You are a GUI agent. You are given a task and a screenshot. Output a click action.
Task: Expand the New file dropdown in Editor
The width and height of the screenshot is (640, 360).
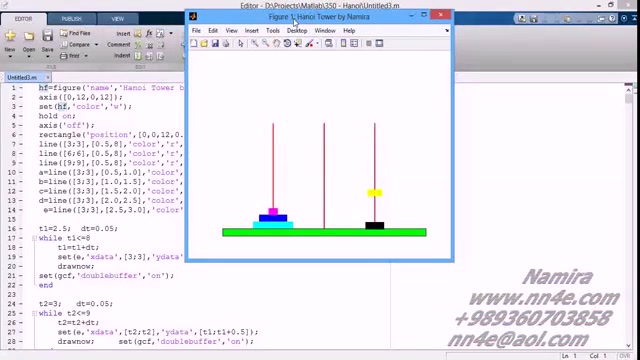[x=10, y=56]
